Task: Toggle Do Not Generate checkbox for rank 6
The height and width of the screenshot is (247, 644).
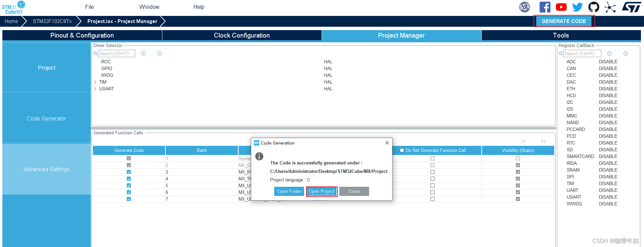Action: [432, 192]
